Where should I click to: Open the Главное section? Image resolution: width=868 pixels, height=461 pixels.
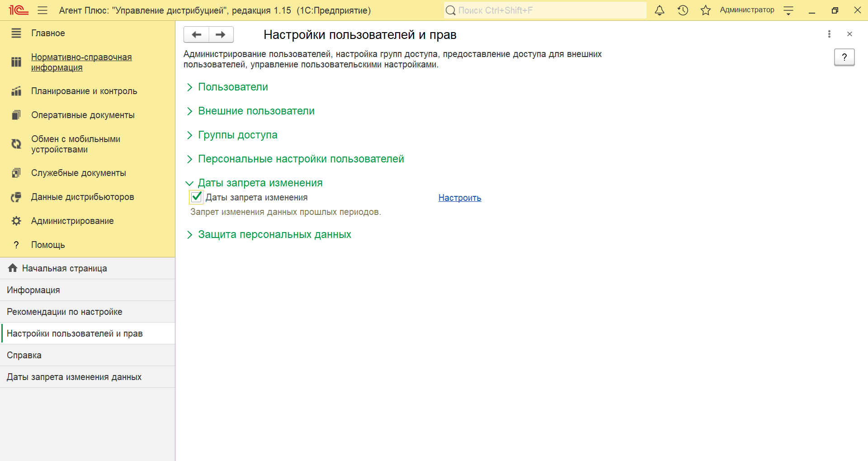click(87, 33)
